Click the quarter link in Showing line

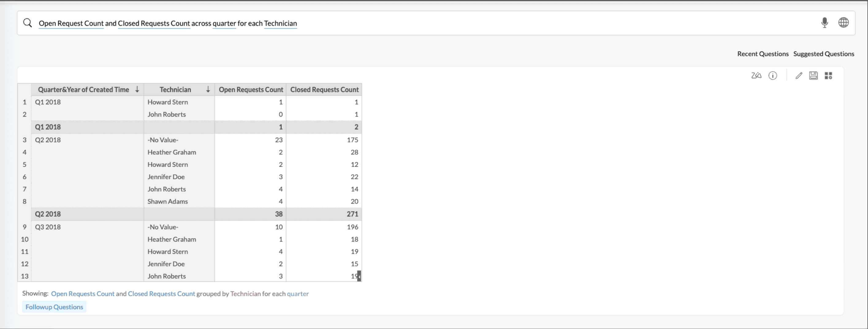coord(298,294)
